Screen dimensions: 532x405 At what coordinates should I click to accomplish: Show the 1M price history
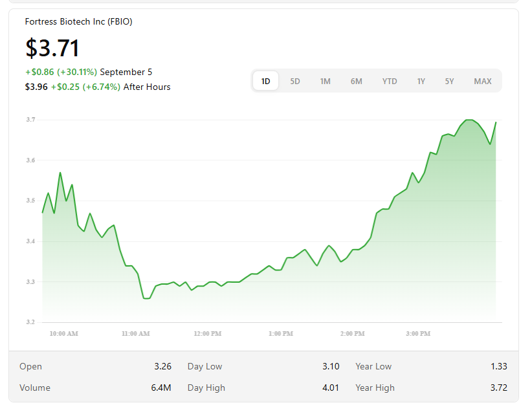tap(325, 81)
